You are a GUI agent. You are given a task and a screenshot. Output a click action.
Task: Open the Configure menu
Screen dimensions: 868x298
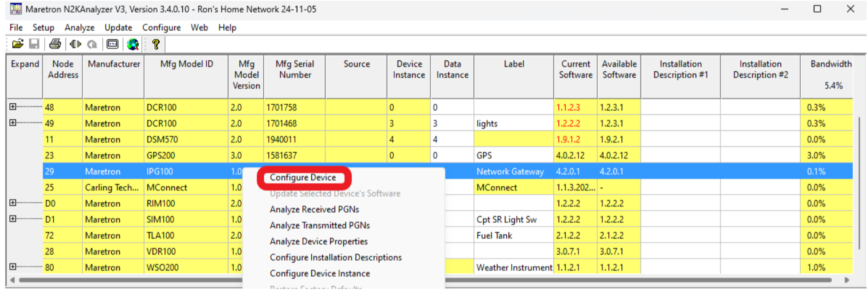point(162,27)
